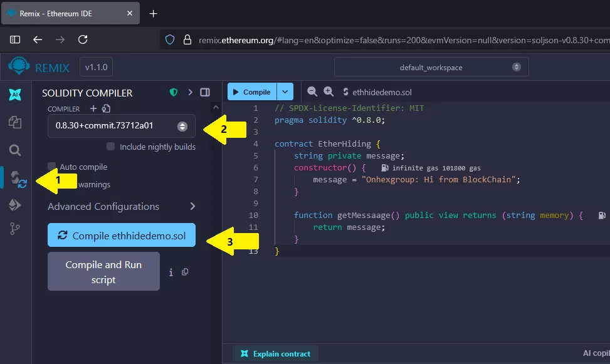This screenshot has height=364, width=610.
Task: Click the zoom out magnifier icon
Action: (312, 92)
